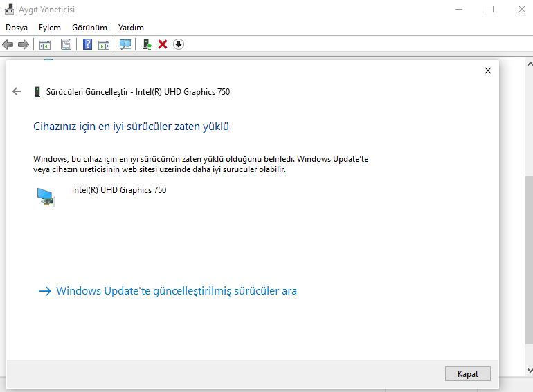Image resolution: width=533 pixels, height=392 pixels.
Task: Search Windows Update for updated drivers link
Action: coord(168,291)
